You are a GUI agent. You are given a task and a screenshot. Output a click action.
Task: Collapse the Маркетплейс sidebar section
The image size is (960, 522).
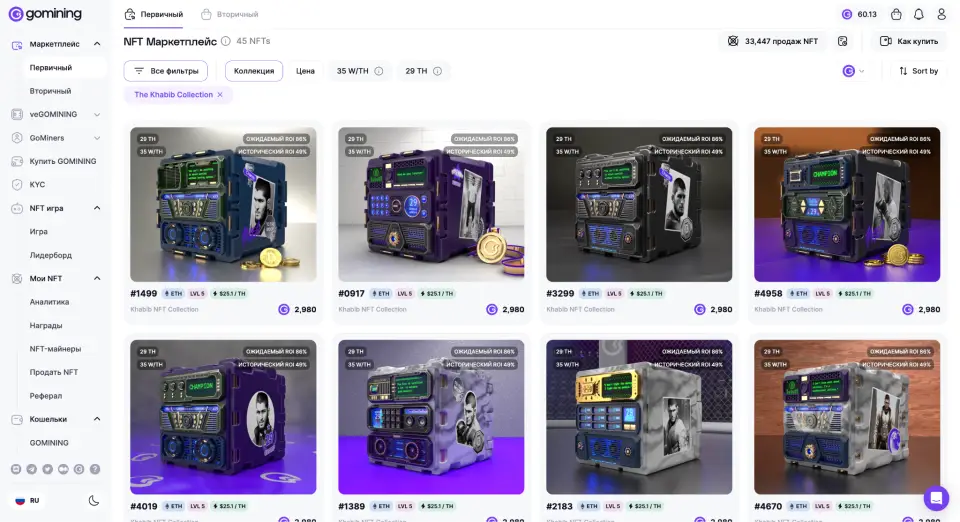pyautogui.click(x=97, y=44)
